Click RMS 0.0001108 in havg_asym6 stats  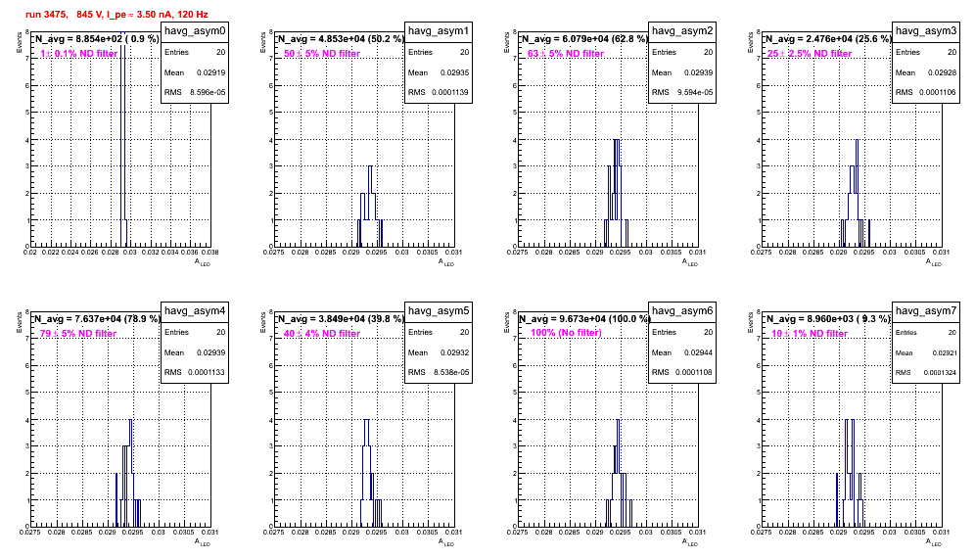pyautogui.click(x=682, y=373)
